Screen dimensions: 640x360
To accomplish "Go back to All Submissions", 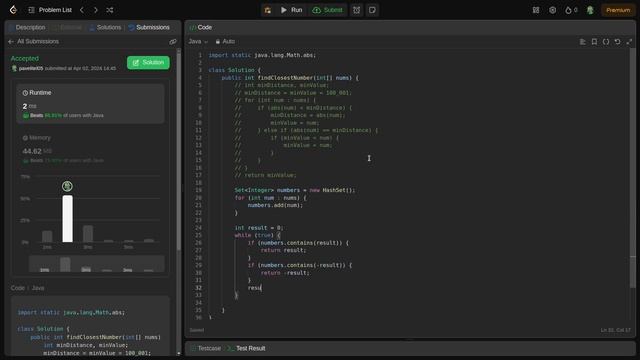I will [33, 41].
